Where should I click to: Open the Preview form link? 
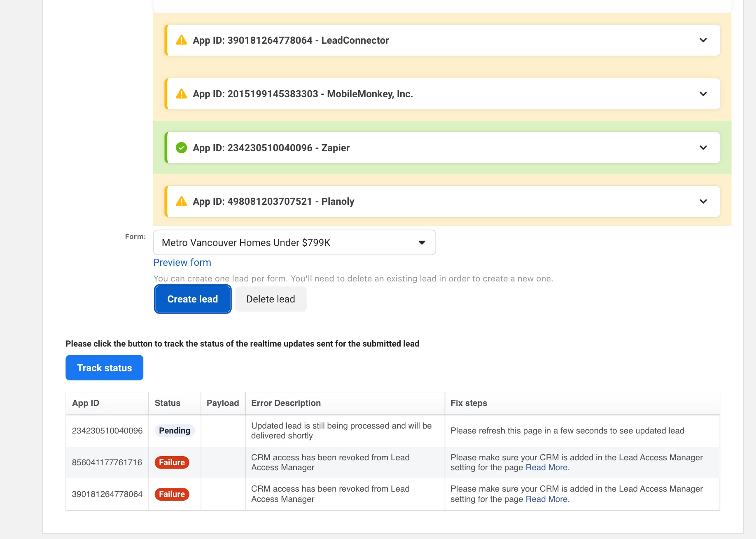[x=182, y=262]
